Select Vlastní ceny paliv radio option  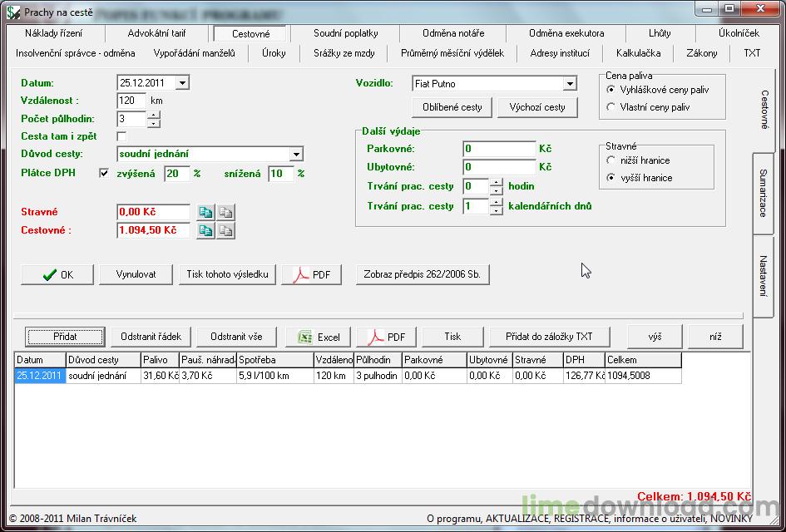click(611, 107)
